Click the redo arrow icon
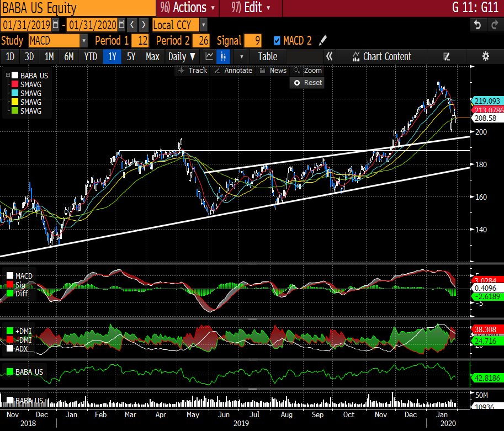 click(494, 25)
